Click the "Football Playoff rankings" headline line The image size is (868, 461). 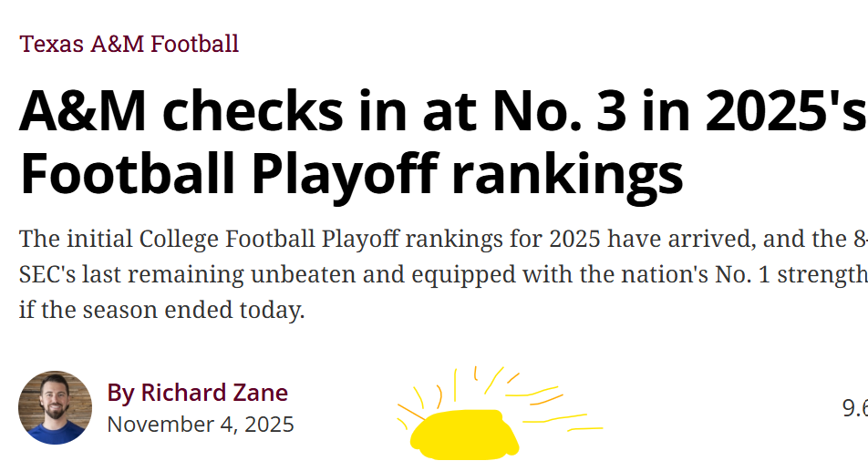tap(351, 173)
